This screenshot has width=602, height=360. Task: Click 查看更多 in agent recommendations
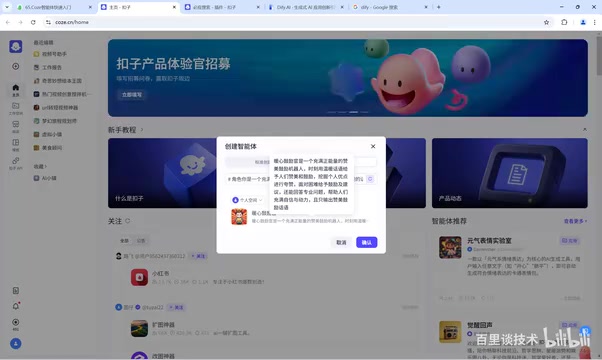coord(575,221)
